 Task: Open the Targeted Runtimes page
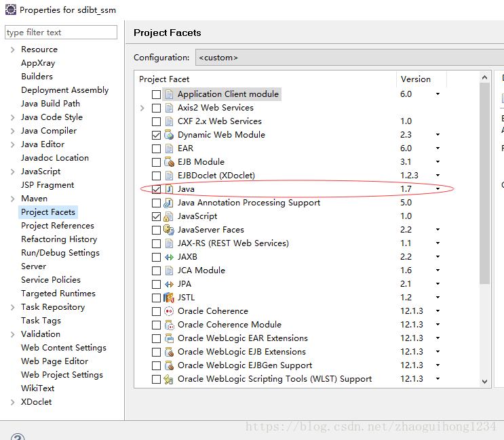tap(58, 294)
